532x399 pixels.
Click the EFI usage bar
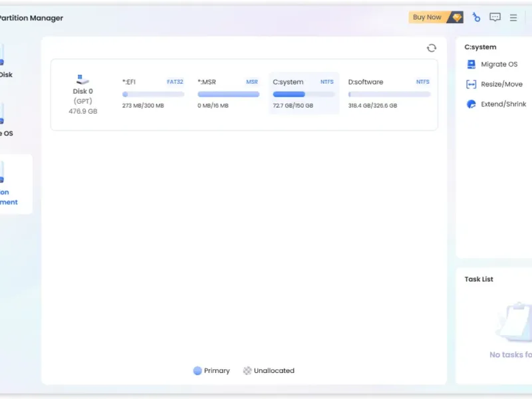coord(154,94)
